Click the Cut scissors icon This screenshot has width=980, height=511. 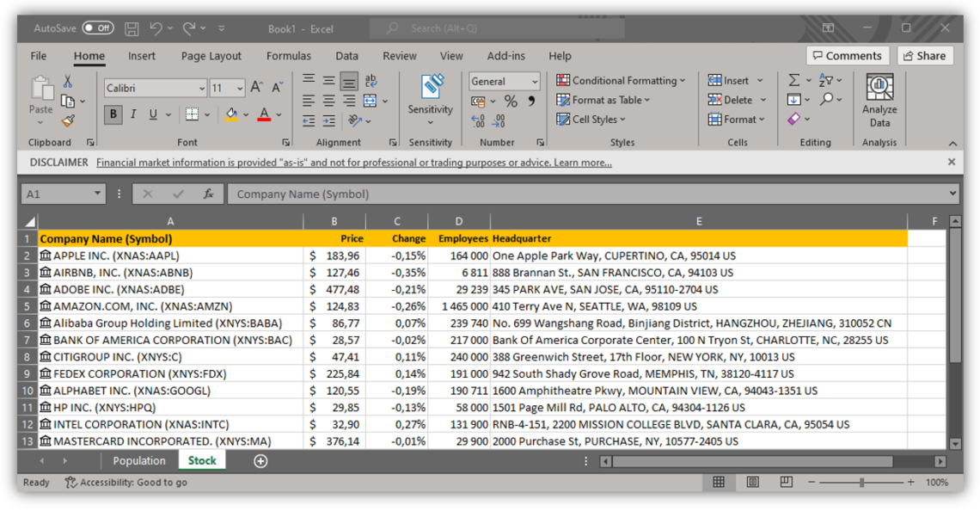tap(68, 82)
